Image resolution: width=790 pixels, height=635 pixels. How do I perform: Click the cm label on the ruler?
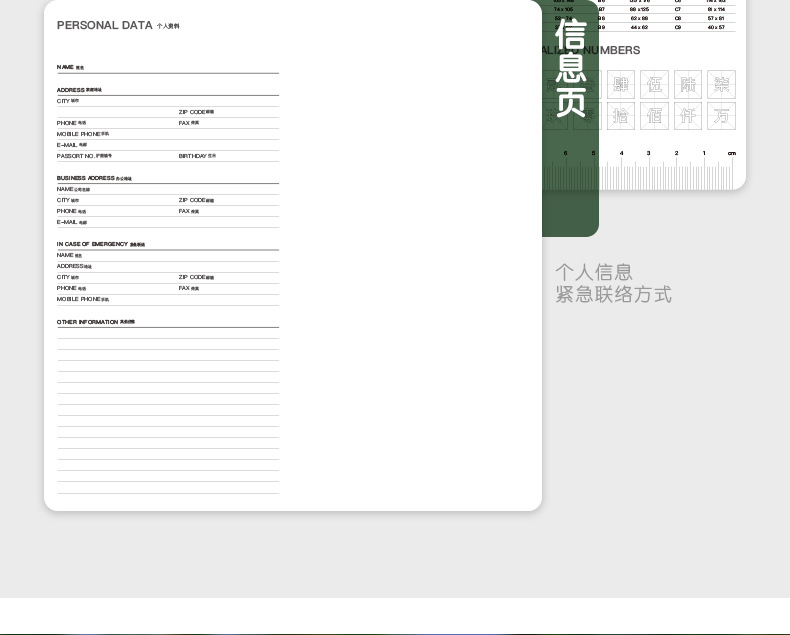pos(732,153)
